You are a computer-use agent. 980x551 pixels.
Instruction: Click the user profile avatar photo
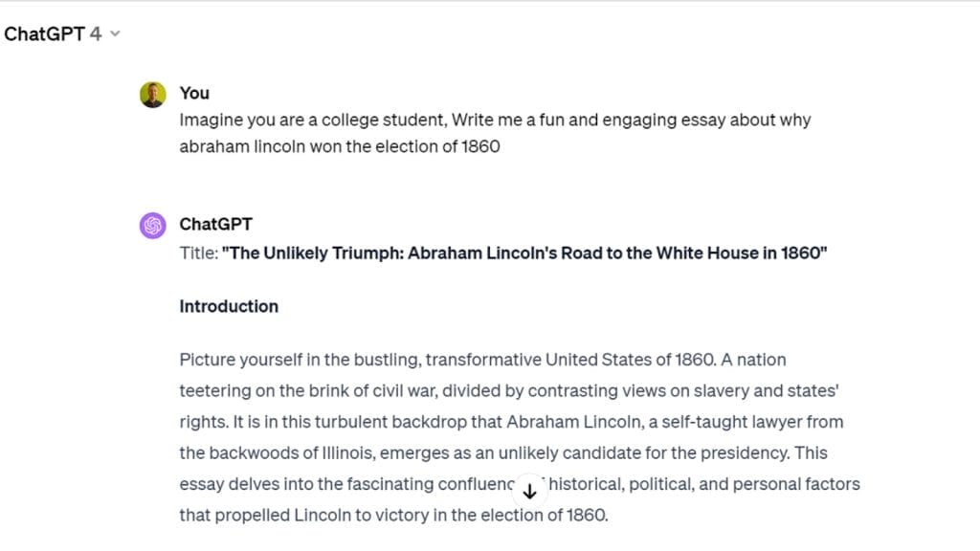(152, 95)
